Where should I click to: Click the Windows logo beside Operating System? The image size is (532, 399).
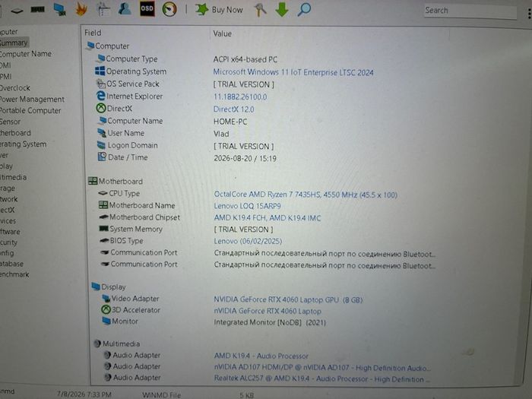(100, 71)
